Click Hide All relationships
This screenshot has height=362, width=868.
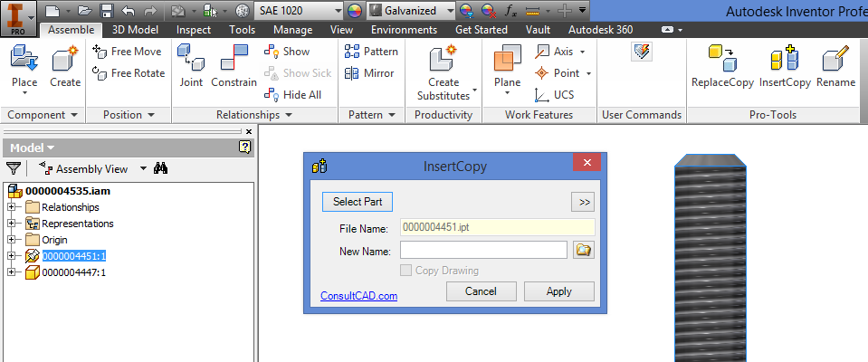[x=293, y=95]
